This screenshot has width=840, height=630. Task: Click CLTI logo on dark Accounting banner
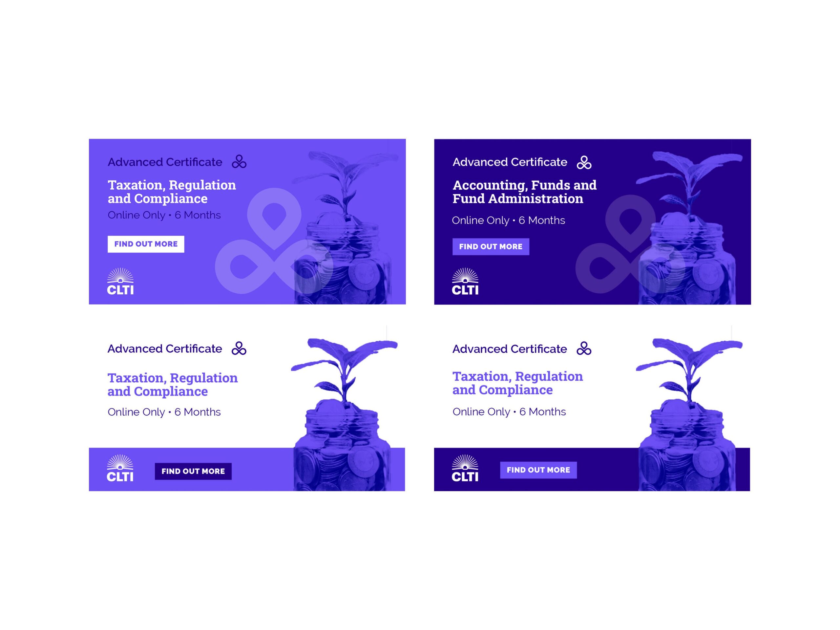pyautogui.click(x=465, y=281)
